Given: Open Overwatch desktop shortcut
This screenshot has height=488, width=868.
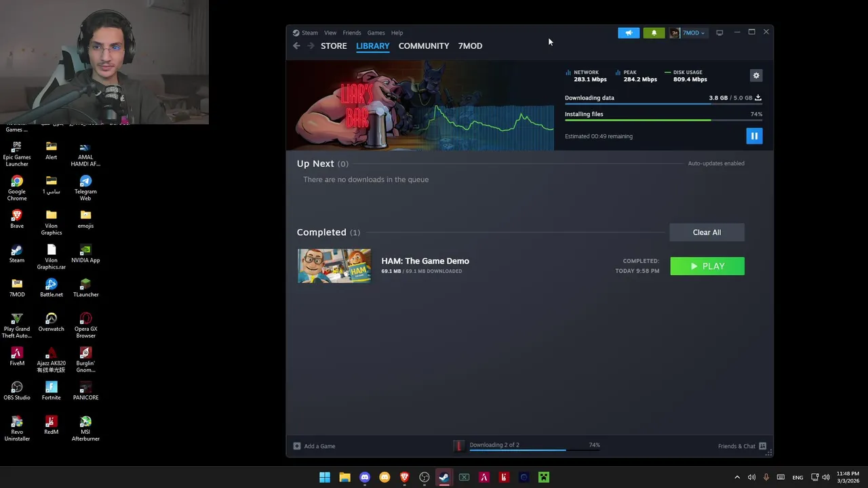Looking at the screenshot, I should [x=51, y=322].
